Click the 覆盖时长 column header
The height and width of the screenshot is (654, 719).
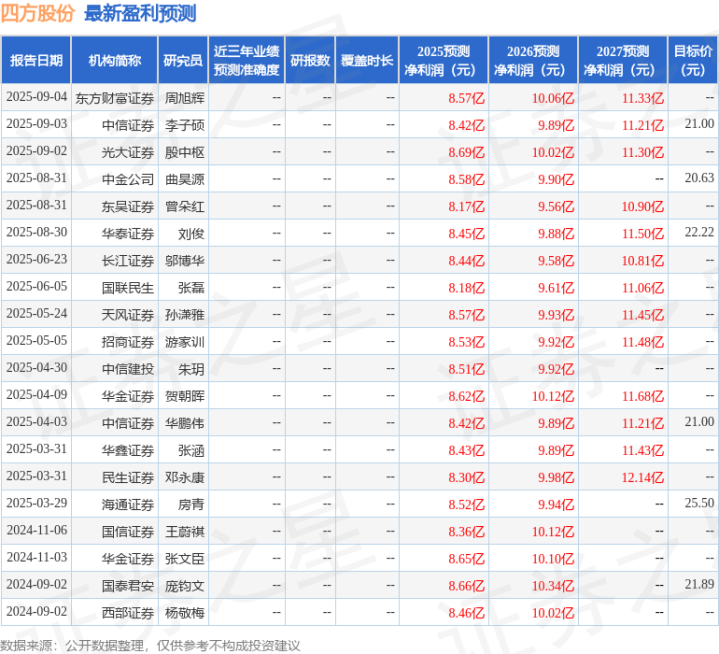pyautogui.click(x=366, y=60)
